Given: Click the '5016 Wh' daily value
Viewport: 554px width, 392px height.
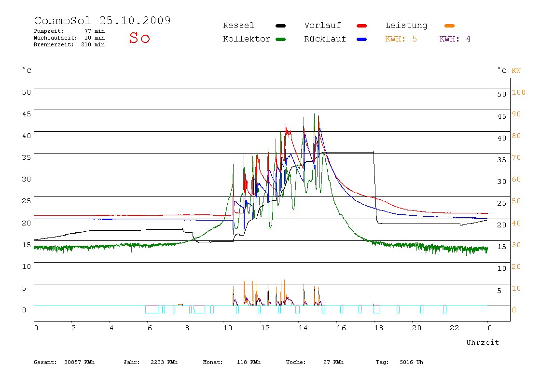Looking at the screenshot, I should point(411,362).
